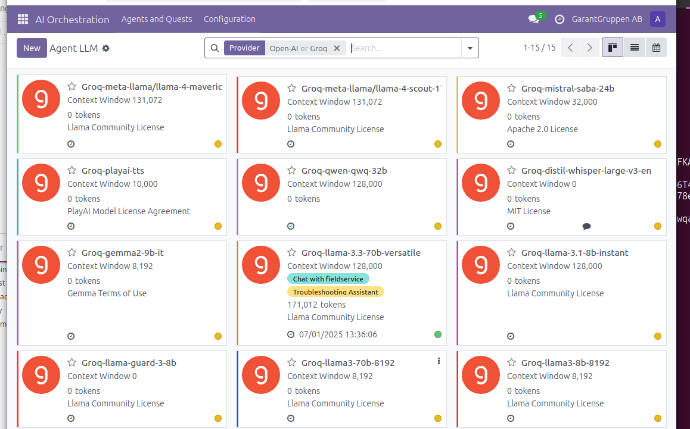
Task: Open activity clock on llama-3.3-70b-versatile card
Action: (290, 334)
